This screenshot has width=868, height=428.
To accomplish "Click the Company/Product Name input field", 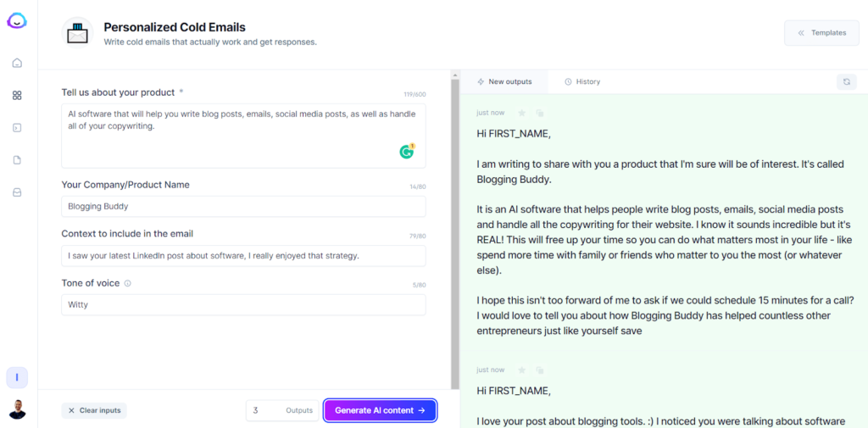I will (243, 207).
